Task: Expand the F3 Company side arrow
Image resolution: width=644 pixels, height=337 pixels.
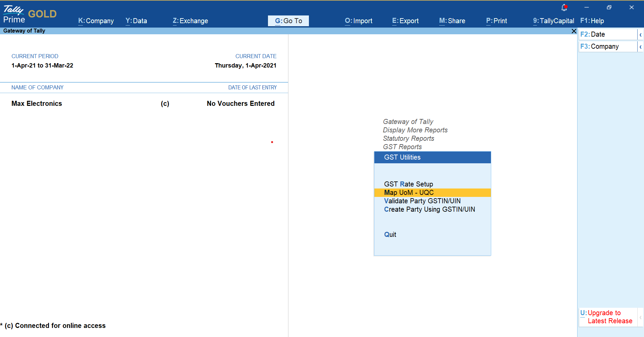Action: (x=640, y=47)
